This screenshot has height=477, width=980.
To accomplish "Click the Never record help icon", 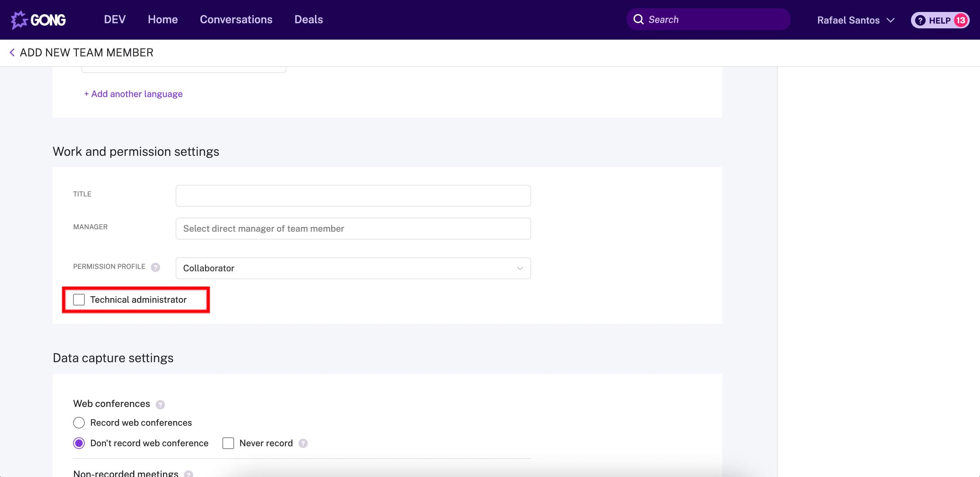I will point(303,444).
